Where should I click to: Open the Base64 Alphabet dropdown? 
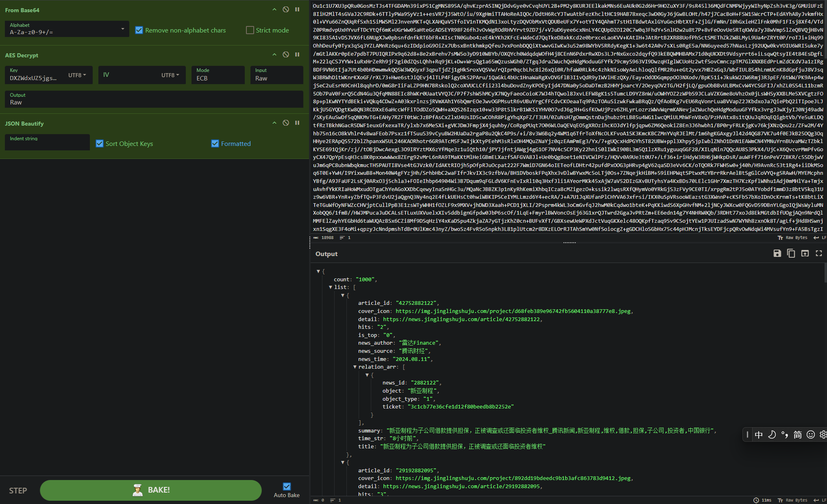tap(122, 29)
